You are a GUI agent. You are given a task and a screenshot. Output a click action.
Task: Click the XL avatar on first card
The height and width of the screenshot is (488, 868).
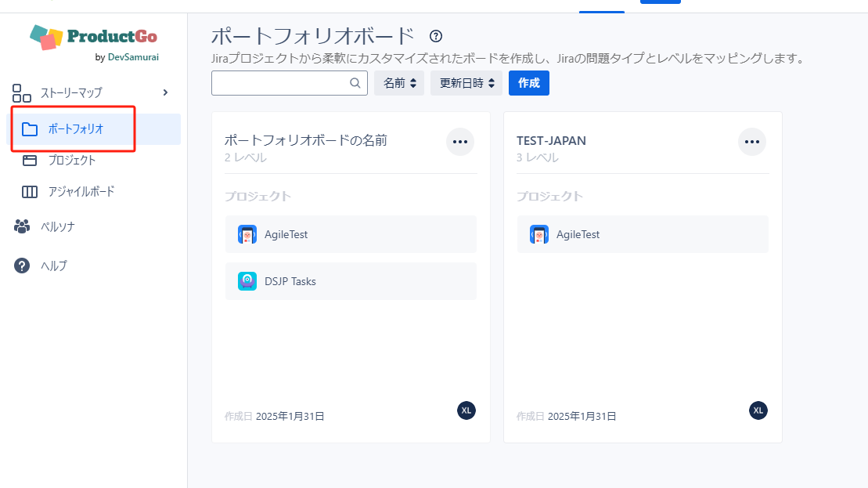[466, 410]
